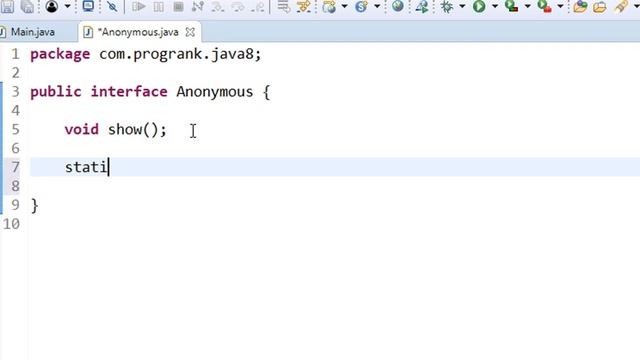This screenshot has height=360, width=640.
Task: Click the 'Anonymous' interface name
Action: pos(215,91)
